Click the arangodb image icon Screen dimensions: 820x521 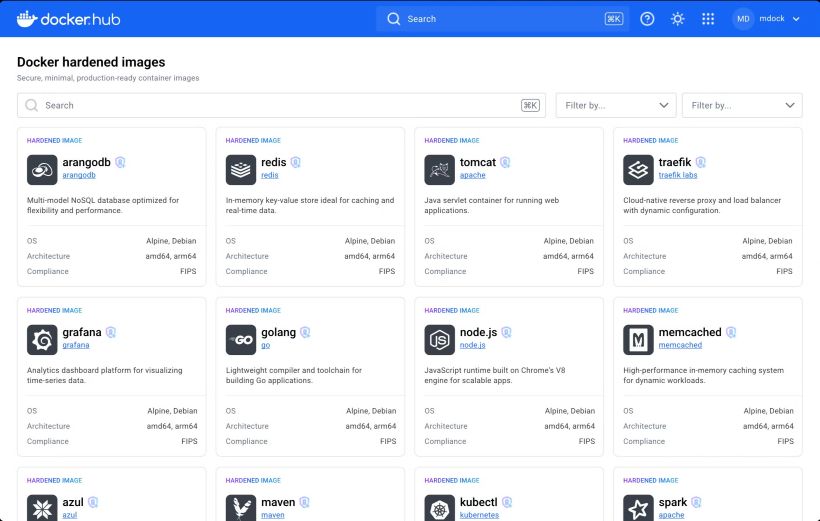(42, 169)
